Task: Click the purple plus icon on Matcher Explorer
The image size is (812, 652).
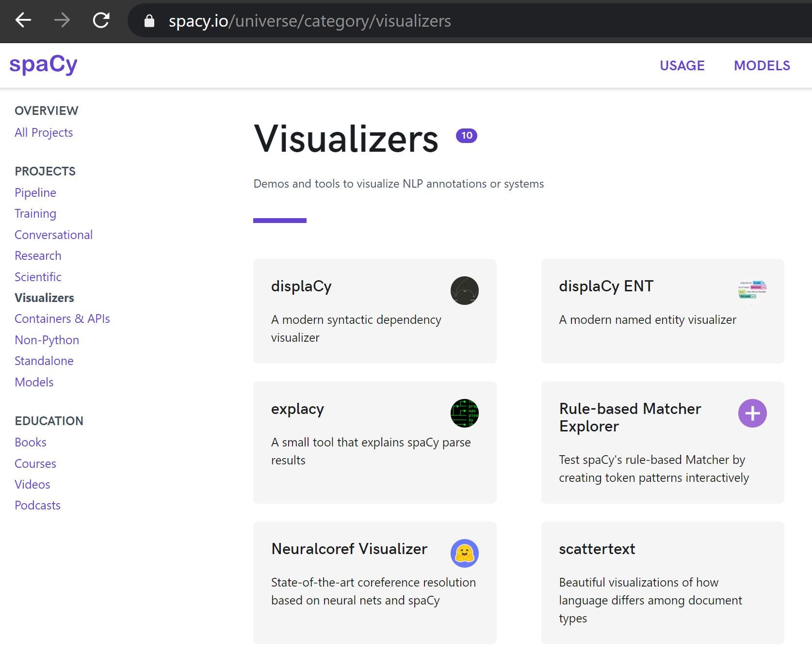Action: [752, 413]
